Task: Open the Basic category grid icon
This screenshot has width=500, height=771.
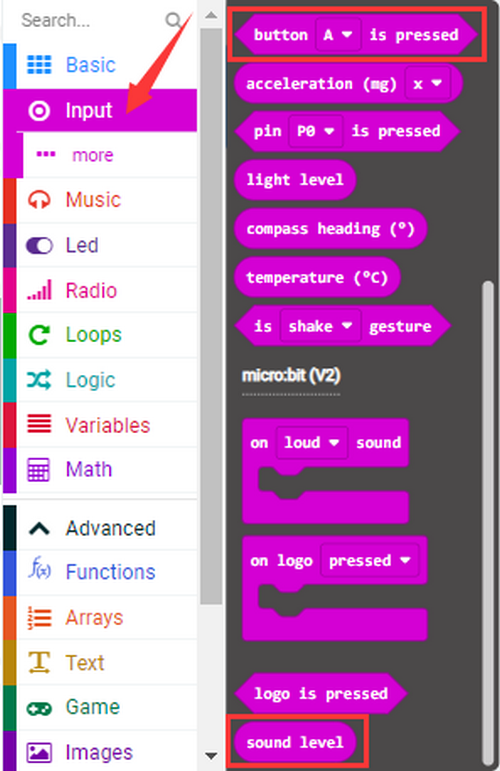Action: (39, 64)
